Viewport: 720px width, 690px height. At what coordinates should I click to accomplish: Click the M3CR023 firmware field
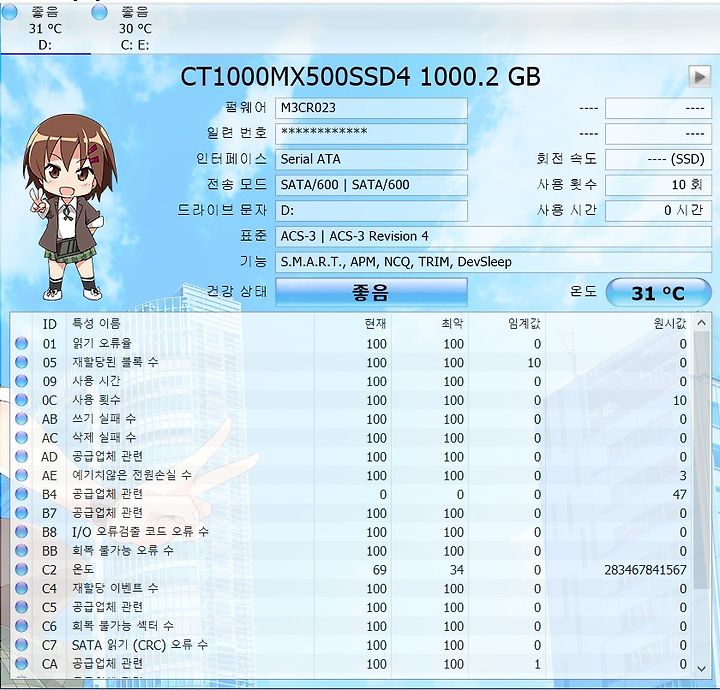(x=371, y=108)
